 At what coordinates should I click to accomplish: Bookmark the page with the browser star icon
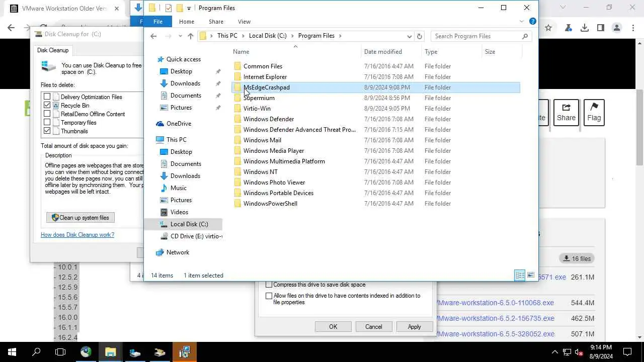[548, 28]
